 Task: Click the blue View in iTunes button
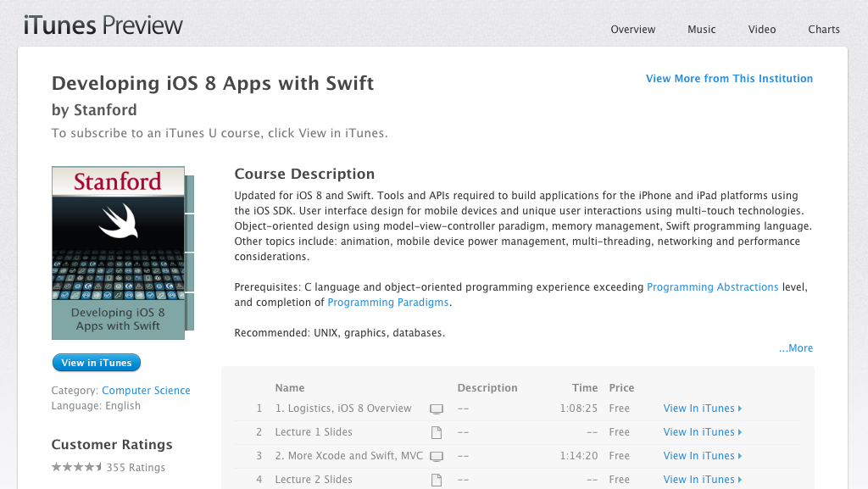pos(97,363)
